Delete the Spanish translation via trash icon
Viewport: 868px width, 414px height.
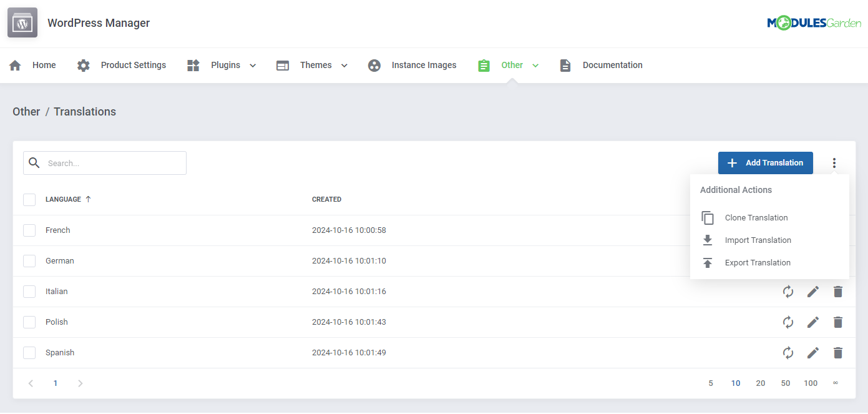pyautogui.click(x=837, y=352)
